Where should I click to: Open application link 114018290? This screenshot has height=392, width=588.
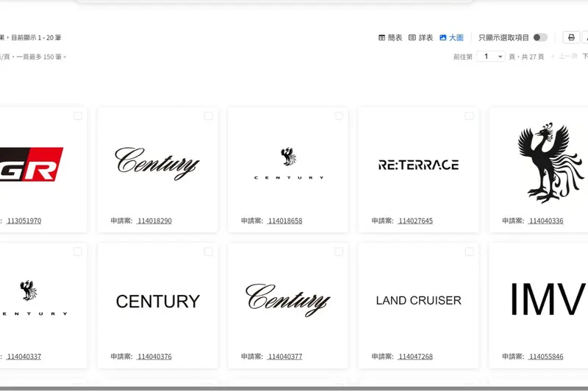(x=154, y=221)
